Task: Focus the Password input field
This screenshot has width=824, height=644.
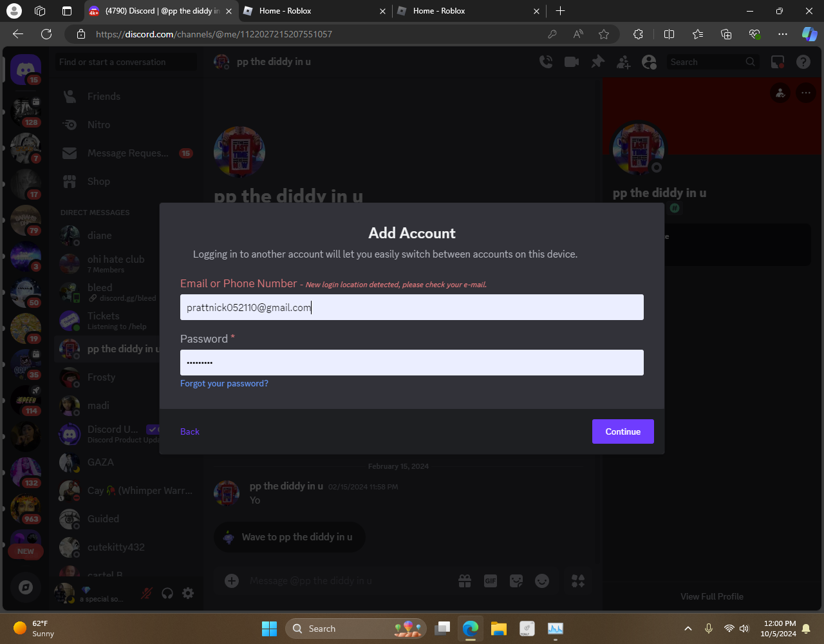Action: click(412, 363)
